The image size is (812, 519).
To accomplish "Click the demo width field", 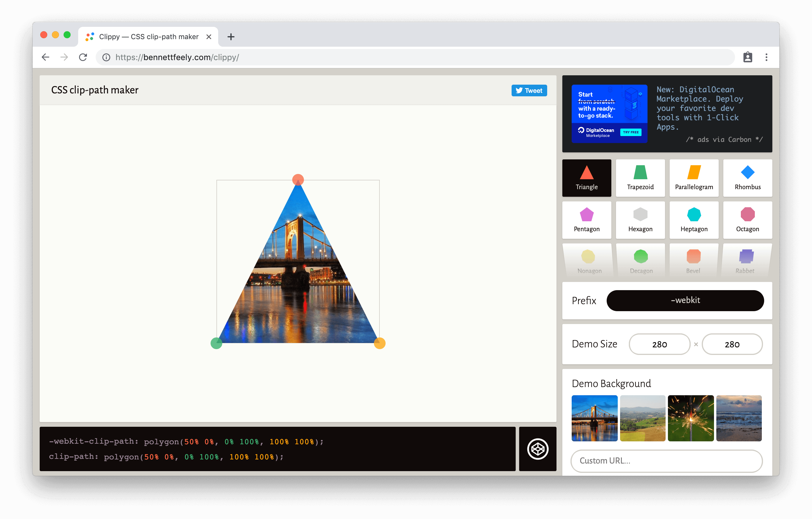I will (x=659, y=344).
